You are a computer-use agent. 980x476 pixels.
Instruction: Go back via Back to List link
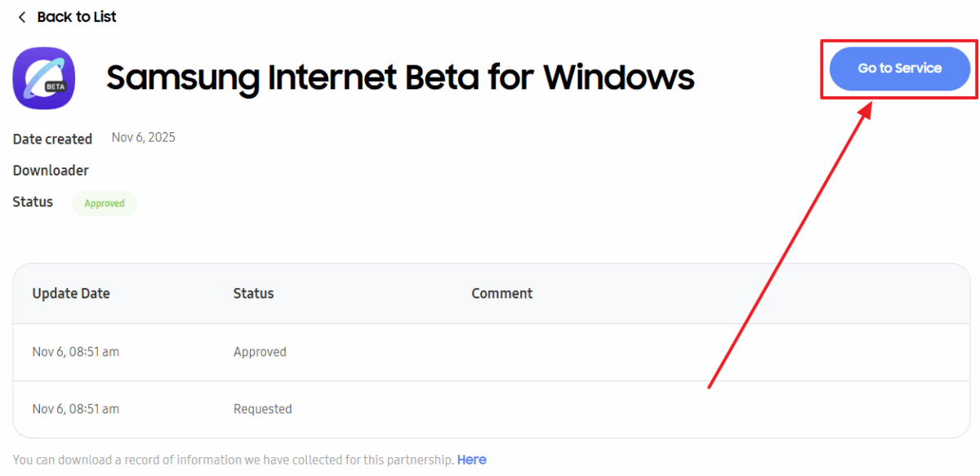(x=77, y=17)
